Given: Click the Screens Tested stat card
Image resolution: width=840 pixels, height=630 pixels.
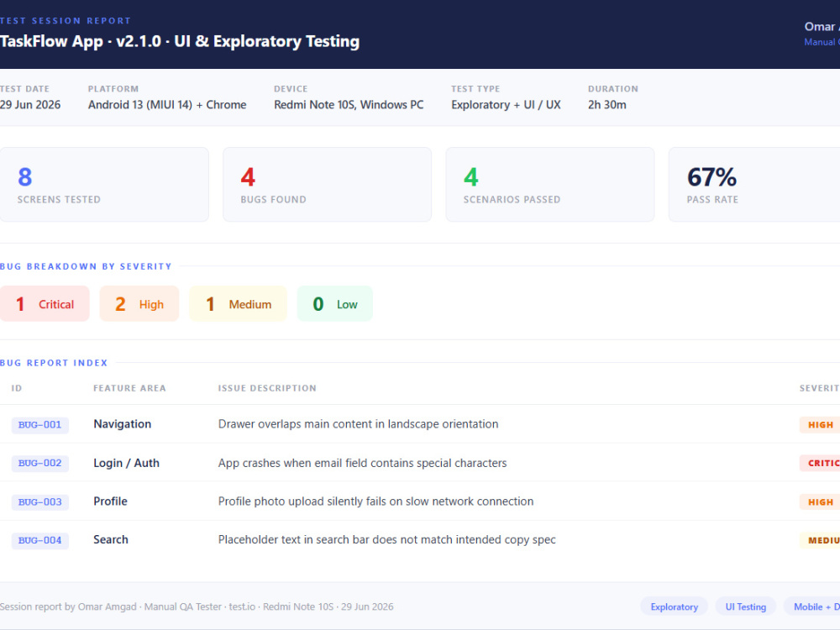Looking at the screenshot, I should 104,184.
